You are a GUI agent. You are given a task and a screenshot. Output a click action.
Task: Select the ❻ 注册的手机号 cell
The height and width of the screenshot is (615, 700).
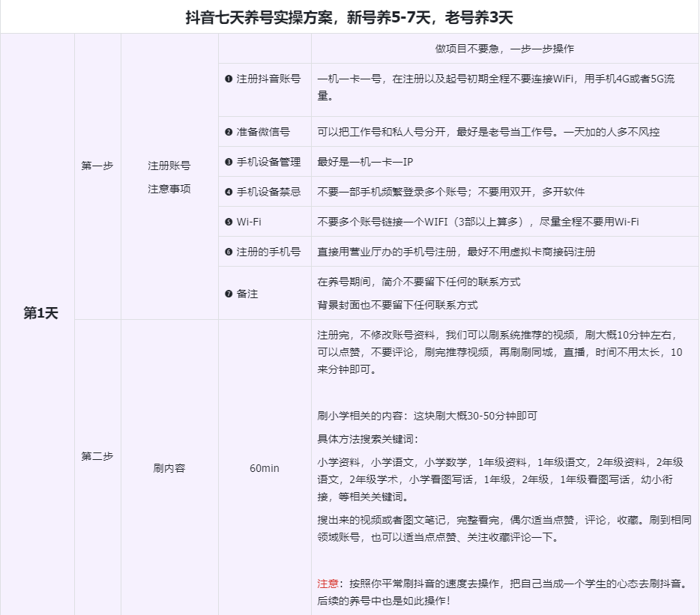click(265, 251)
